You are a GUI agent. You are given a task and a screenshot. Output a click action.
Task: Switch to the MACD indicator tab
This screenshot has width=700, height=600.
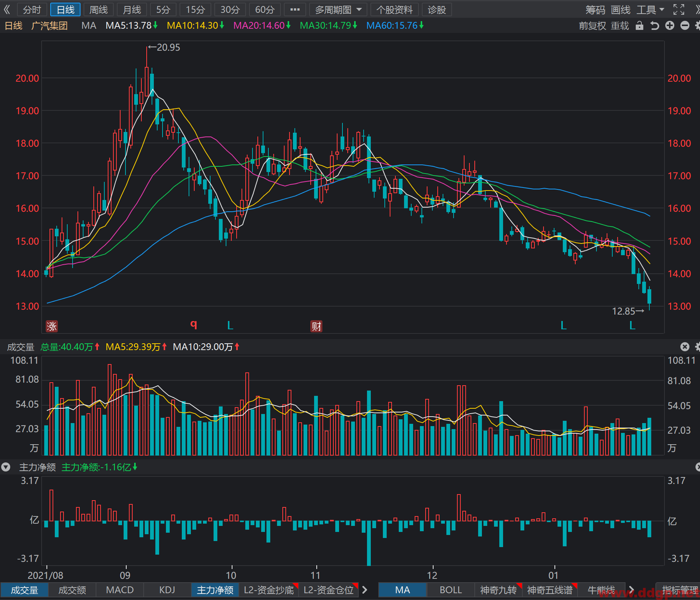(x=120, y=590)
